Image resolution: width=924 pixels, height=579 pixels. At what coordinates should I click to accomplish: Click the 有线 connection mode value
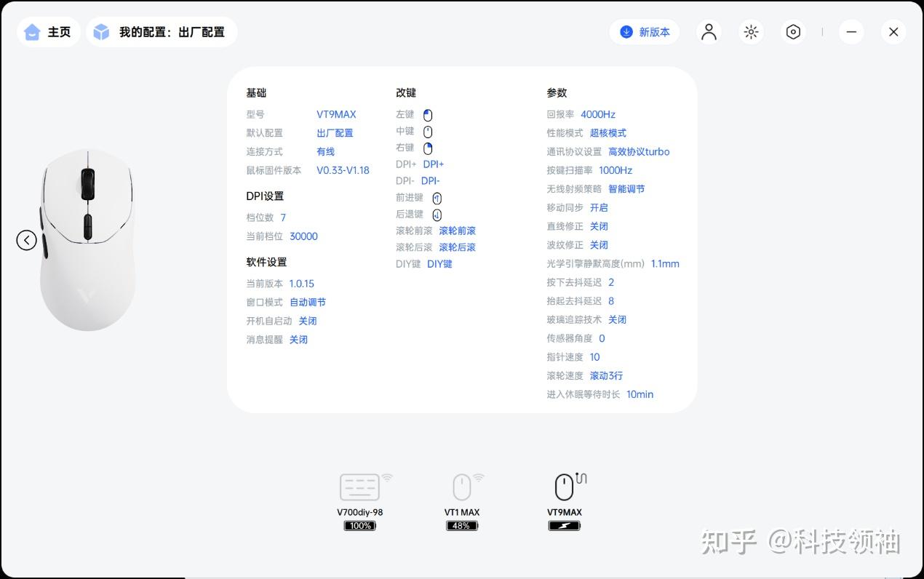(x=325, y=152)
